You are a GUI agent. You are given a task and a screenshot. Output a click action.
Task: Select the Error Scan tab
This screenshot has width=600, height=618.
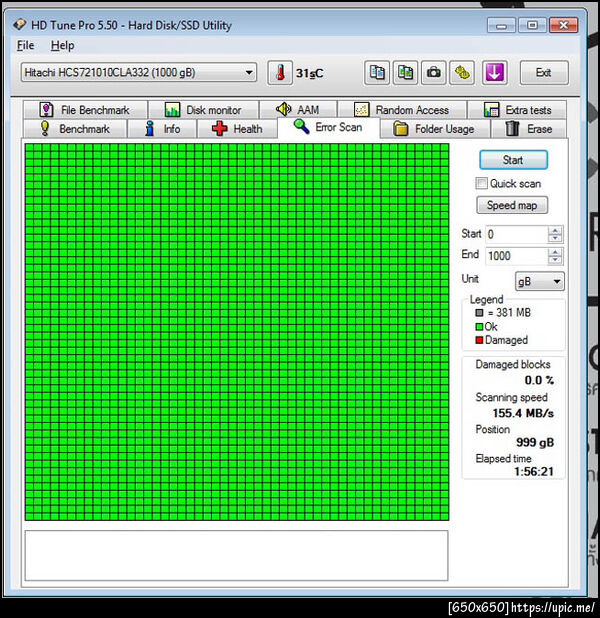coord(329,127)
